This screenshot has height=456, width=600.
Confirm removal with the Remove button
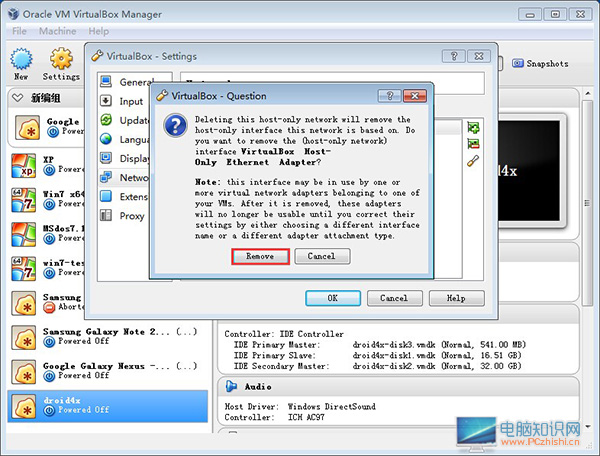tap(260, 256)
